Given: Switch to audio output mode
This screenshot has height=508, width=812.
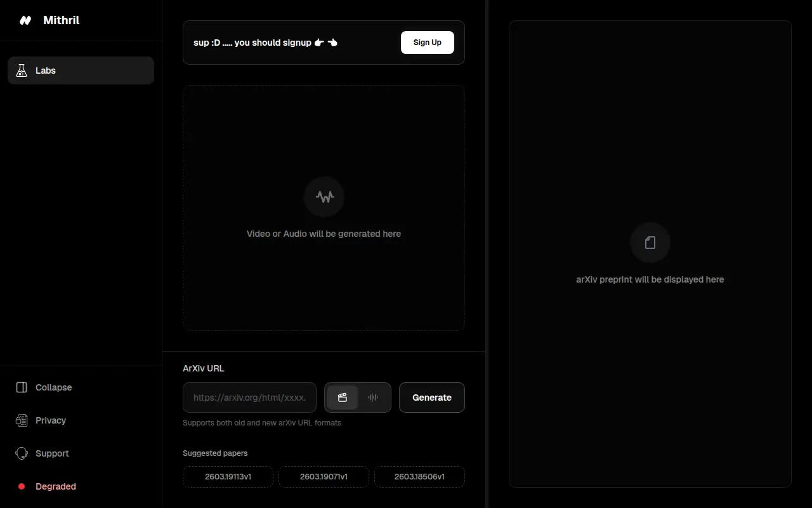Looking at the screenshot, I should [373, 398].
